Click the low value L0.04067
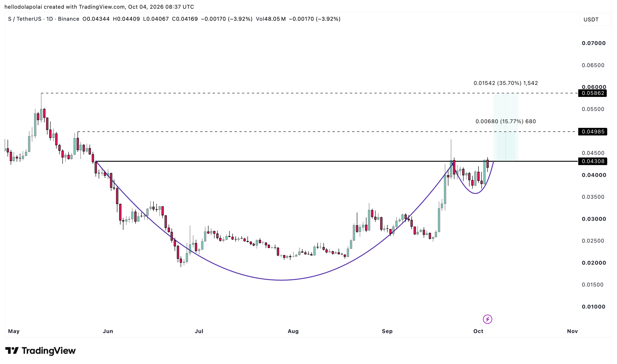This screenshot has height=364, width=617. pos(156,19)
